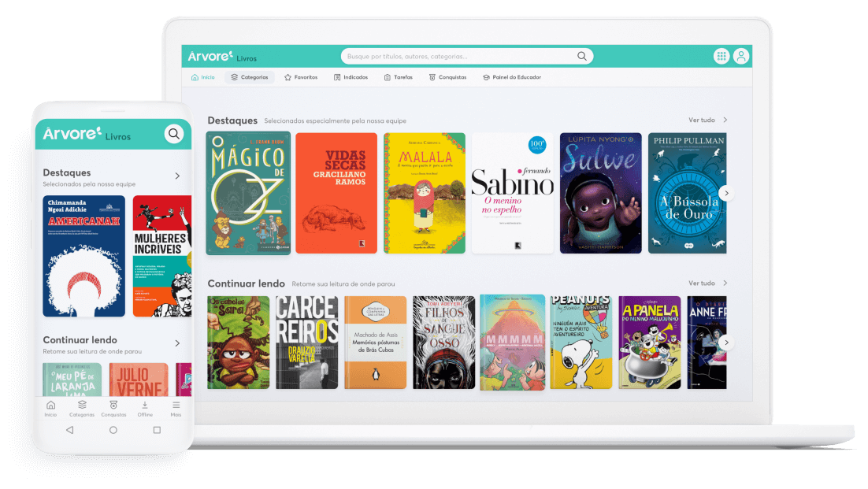Open the Conquistas tab on the laptop
The width and height of the screenshot is (868, 489).
447,77
